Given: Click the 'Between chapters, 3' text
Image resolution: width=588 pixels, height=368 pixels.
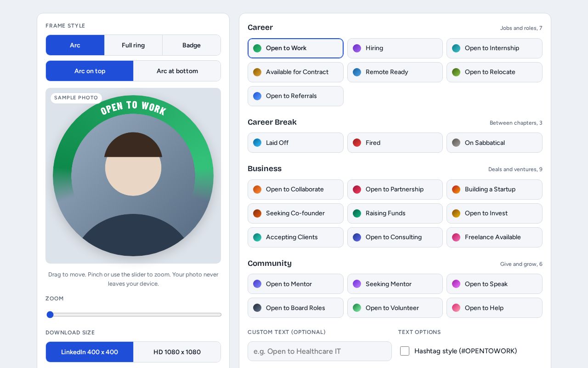Looking at the screenshot, I should coord(516,123).
